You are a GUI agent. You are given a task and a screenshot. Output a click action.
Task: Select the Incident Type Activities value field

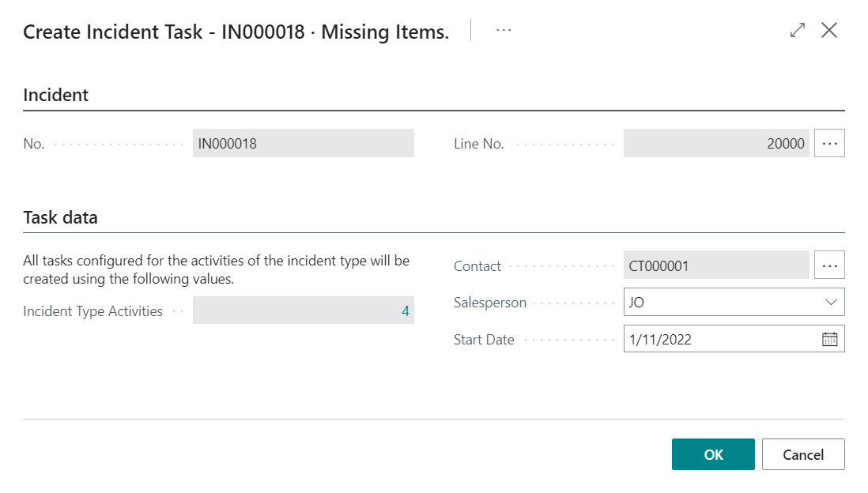[x=304, y=310]
